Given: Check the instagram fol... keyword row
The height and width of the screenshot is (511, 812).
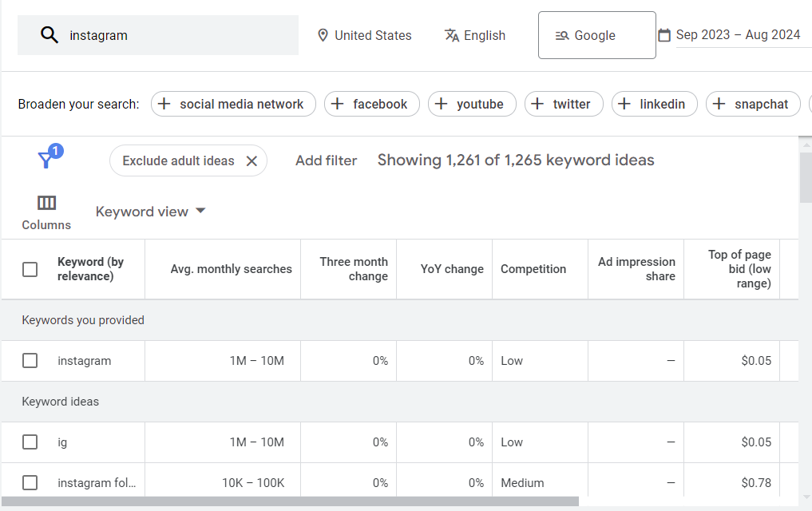Looking at the screenshot, I should point(30,482).
